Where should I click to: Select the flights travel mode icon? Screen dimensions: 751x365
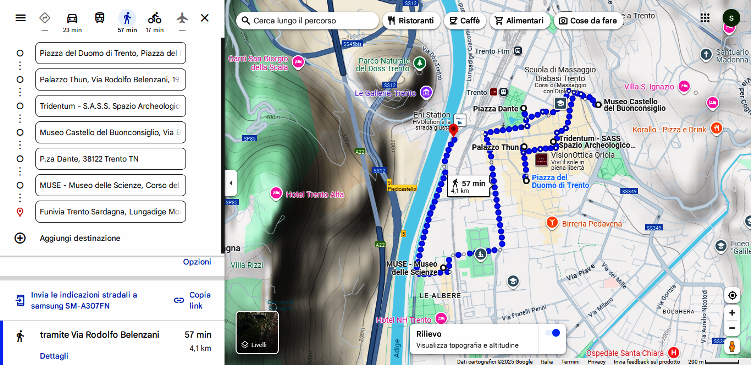(x=182, y=18)
